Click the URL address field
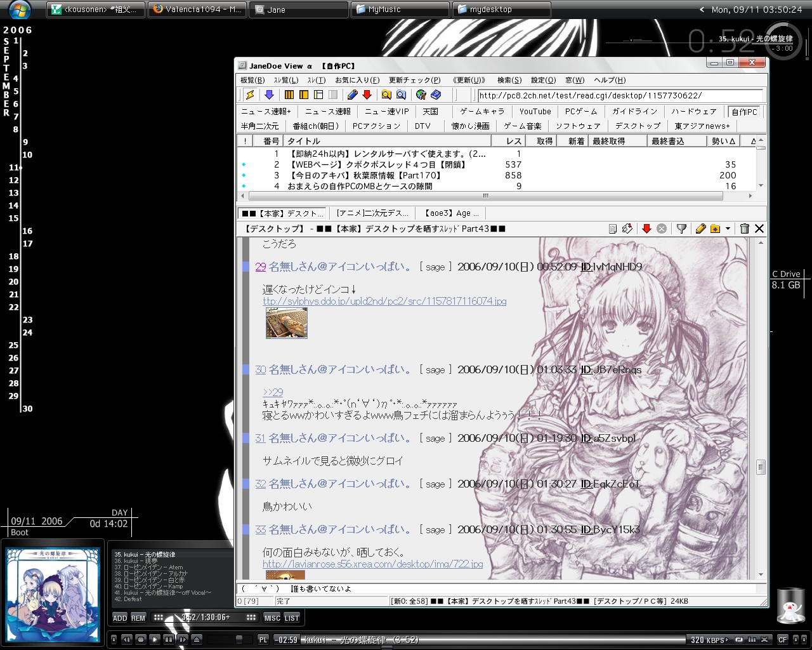The height and width of the screenshot is (650, 812). click(620, 95)
